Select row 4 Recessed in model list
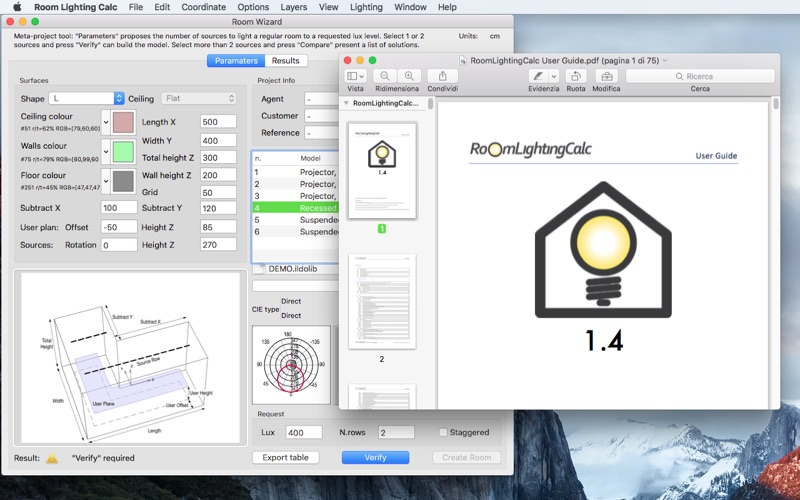Image resolution: width=800 pixels, height=500 pixels. tap(295, 208)
